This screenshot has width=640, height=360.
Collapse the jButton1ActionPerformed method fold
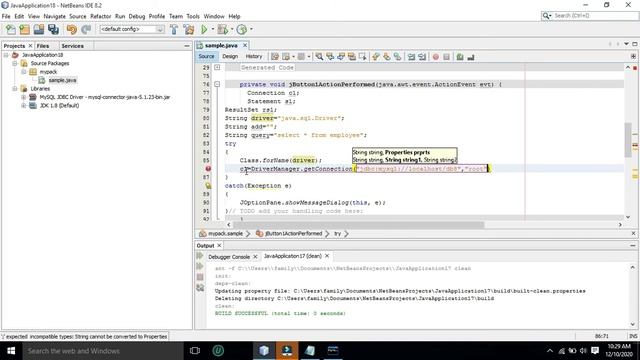[217, 84]
